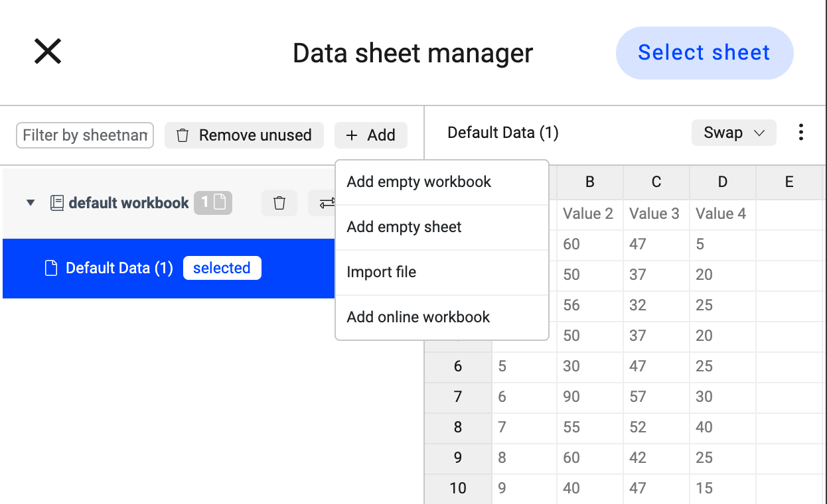This screenshot has width=827, height=504.
Task: Click the trash icon in Remove unused button
Action: tap(183, 135)
